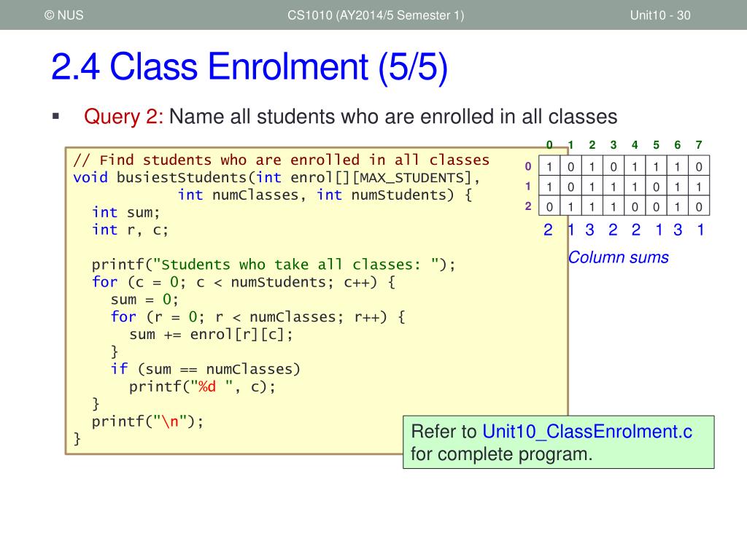747x560 pixels.
Task: Select the 'void busiestStudents(' function line
Action: [276, 178]
